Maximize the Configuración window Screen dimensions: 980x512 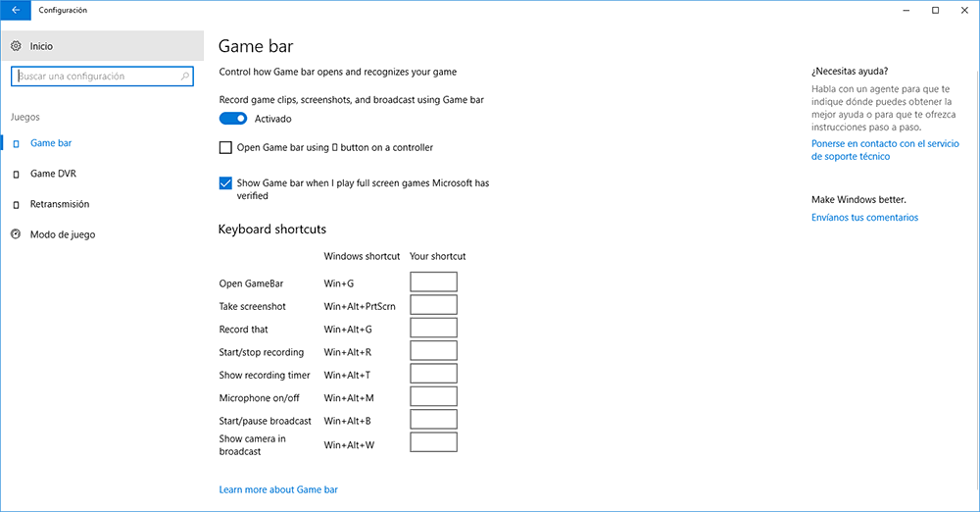(936, 10)
